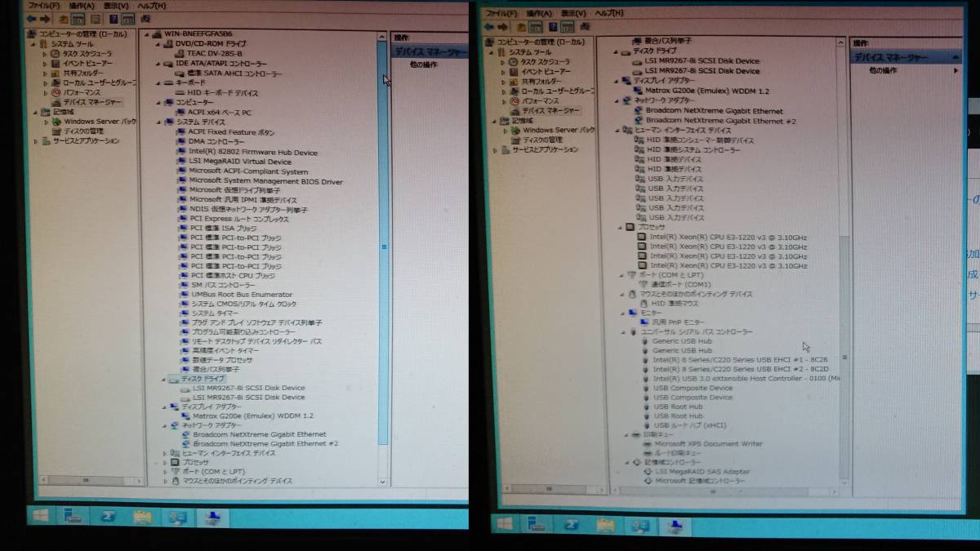Select Microsoft System Management BIOS Driver
Screen dimensions: 980x551
click(265, 181)
